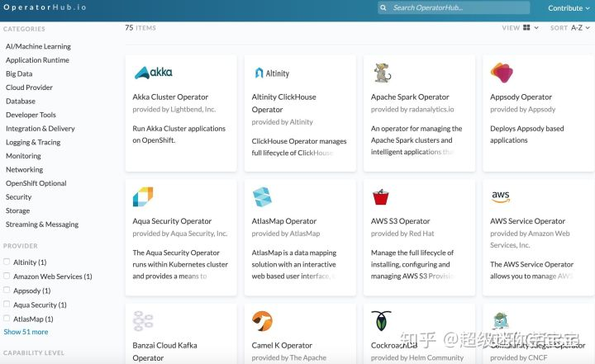
Task: Select the Database category
Action: 21,101
